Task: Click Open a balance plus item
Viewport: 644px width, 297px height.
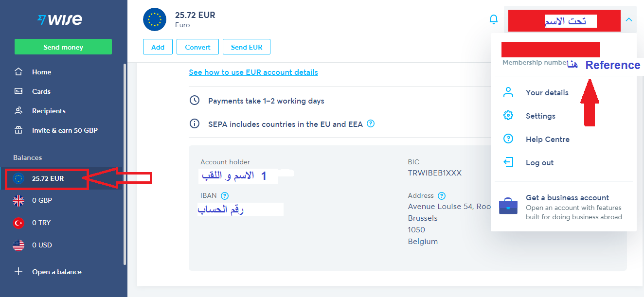Action: click(63, 272)
